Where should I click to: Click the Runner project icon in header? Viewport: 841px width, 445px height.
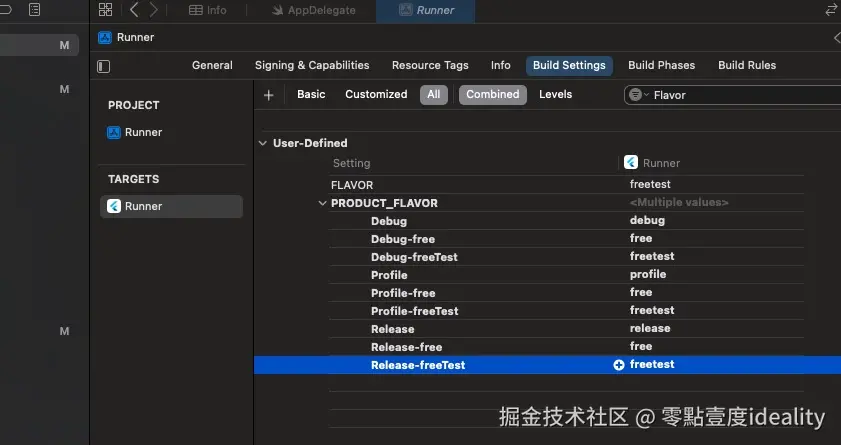105,38
